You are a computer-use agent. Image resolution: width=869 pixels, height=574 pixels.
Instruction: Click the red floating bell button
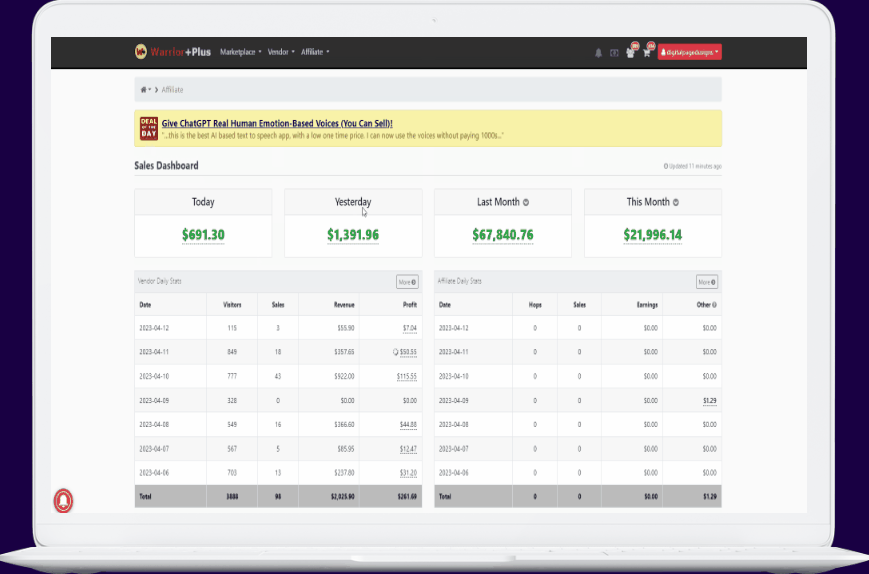point(63,500)
